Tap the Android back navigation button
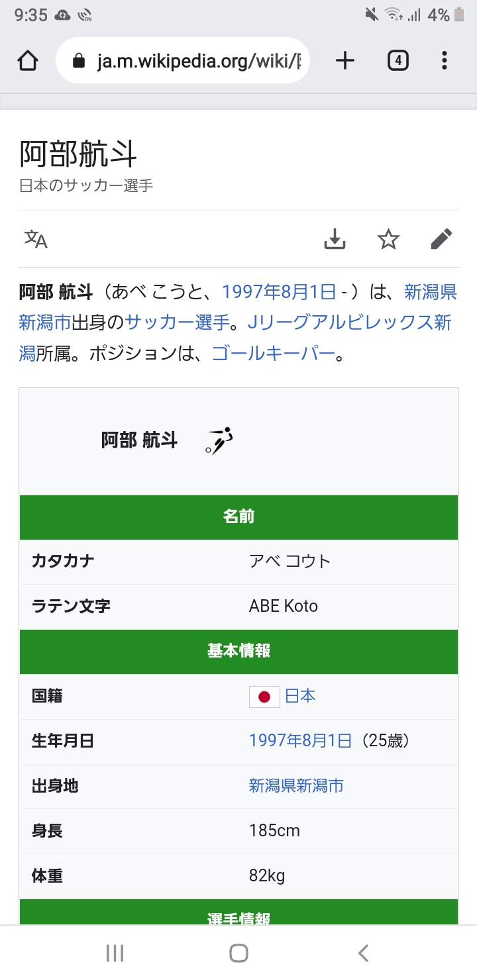This screenshot has height=980, width=477. click(x=362, y=953)
